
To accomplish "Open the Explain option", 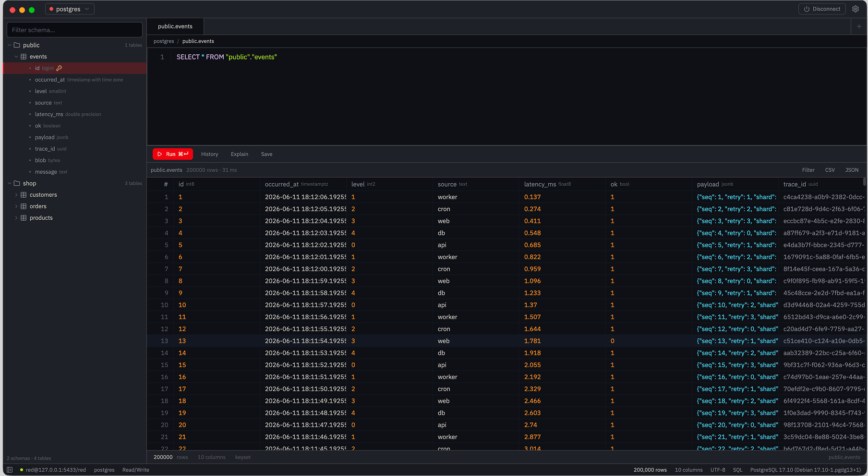I will point(240,154).
